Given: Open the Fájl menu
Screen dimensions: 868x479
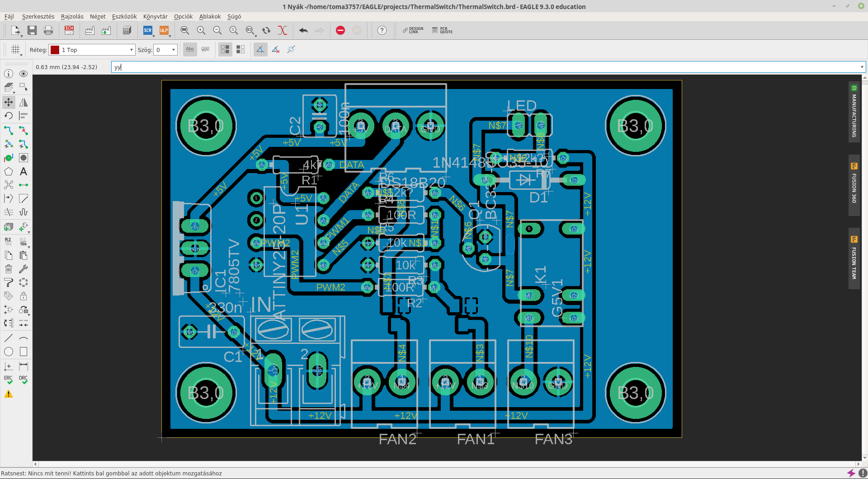Looking at the screenshot, I should [x=9, y=16].
